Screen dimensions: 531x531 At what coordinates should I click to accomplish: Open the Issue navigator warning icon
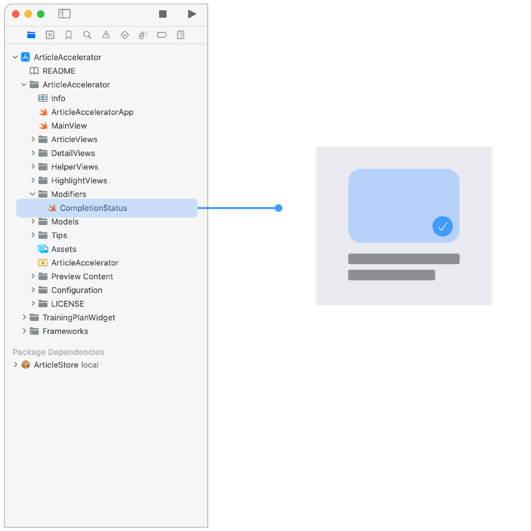(106, 35)
